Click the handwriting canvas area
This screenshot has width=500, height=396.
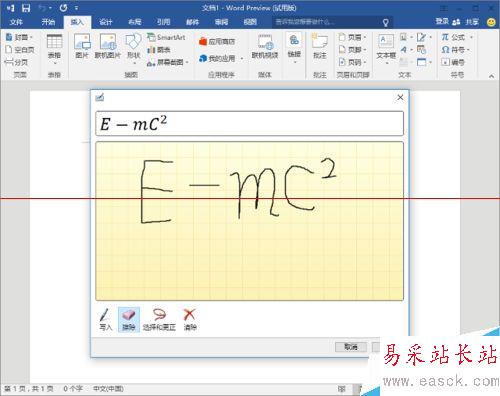click(x=249, y=221)
